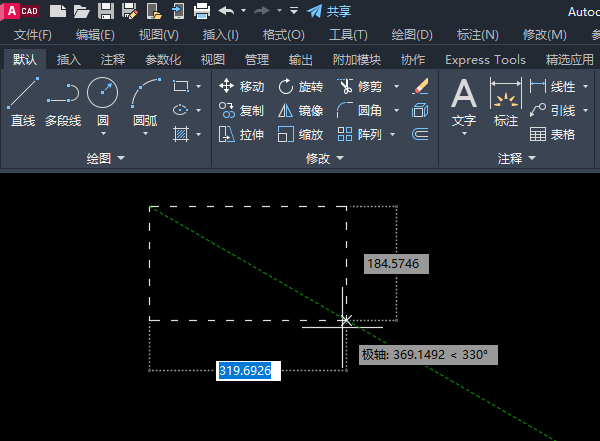The height and width of the screenshot is (441, 600).
Task: Click the 镜像 mirror tool
Action: (x=300, y=111)
